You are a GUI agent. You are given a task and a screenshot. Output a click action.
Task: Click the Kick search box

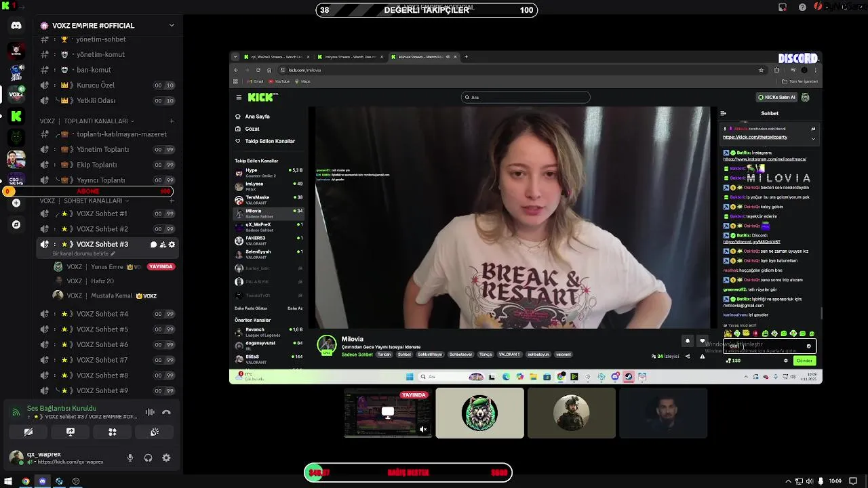526,97
